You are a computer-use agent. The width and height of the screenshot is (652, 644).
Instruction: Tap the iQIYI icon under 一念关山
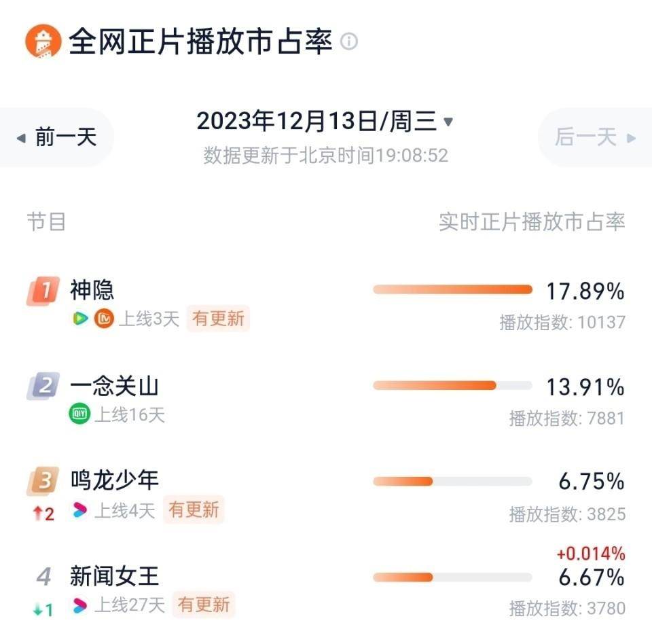pos(79,414)
